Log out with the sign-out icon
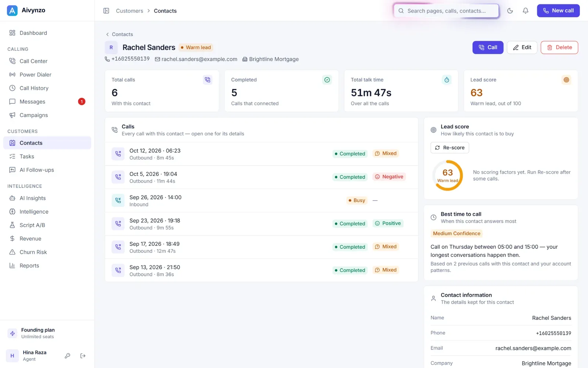 coord(83,356)
